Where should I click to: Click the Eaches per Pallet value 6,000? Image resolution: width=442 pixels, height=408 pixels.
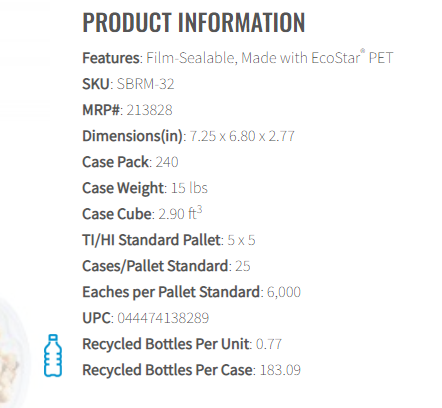[284, 292]
